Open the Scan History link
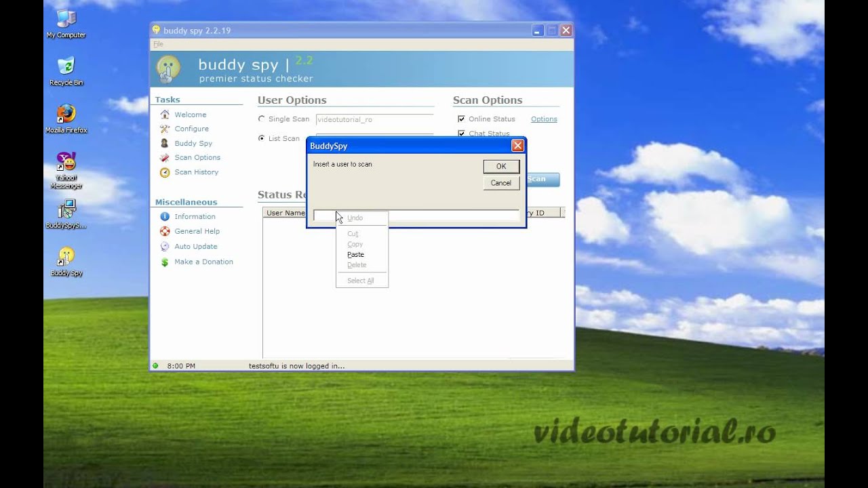Image resolution: width=868 pixels, height=488 pixels. click(x=197, y=172)
